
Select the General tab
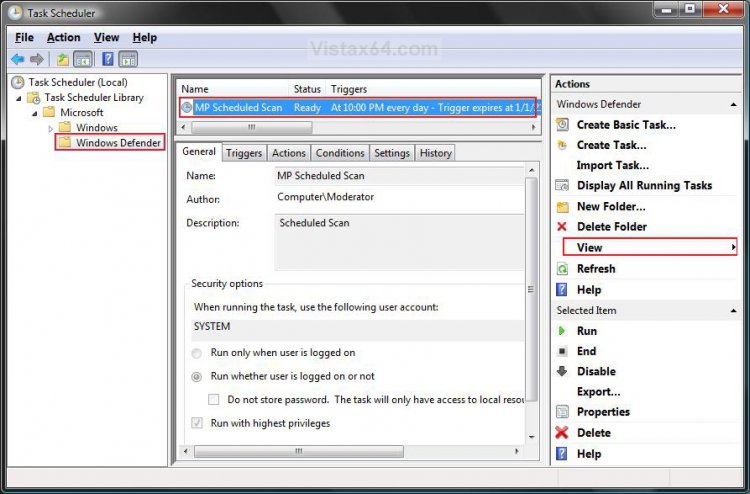199,152
